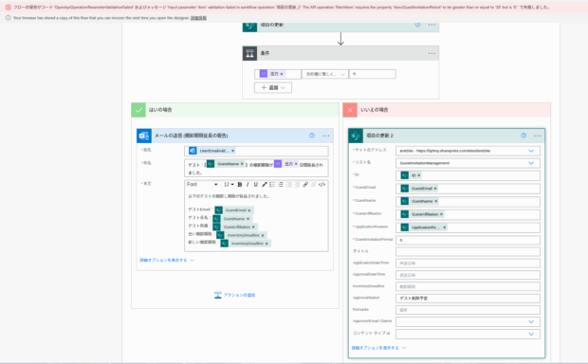Click the condition value field containing 0

click(x=372, y=74)
